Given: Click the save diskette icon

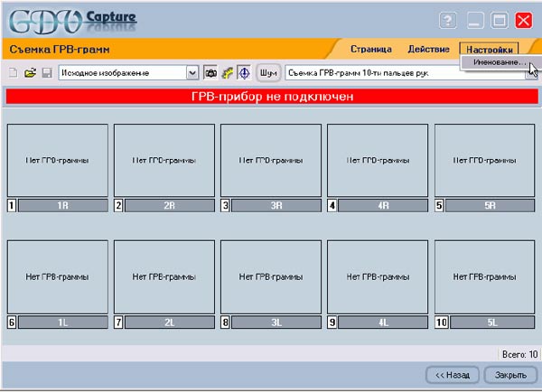Looking at the screenshot, I should click(46, 72).
